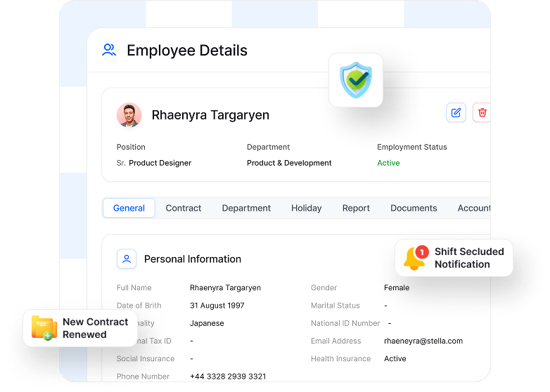Open the New Contract Renewed card
Viewport: 550px width, 392px height.
point(80,328)
